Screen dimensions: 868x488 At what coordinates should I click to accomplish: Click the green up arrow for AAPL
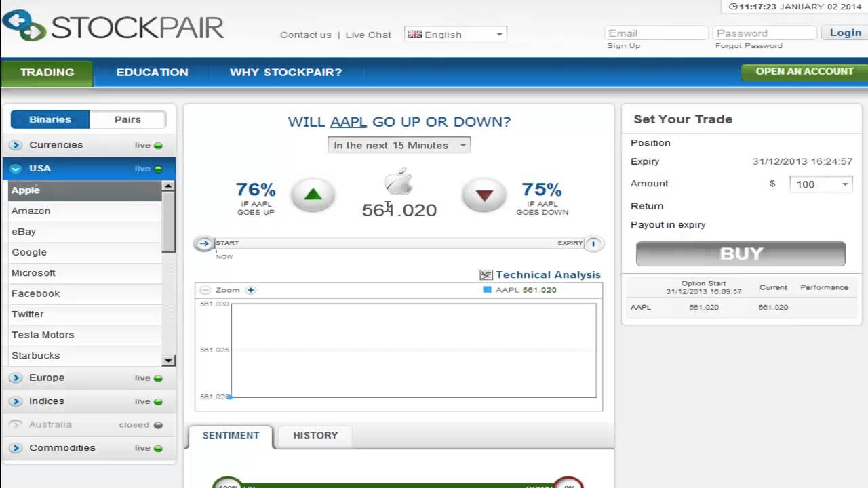click(313, 195)
